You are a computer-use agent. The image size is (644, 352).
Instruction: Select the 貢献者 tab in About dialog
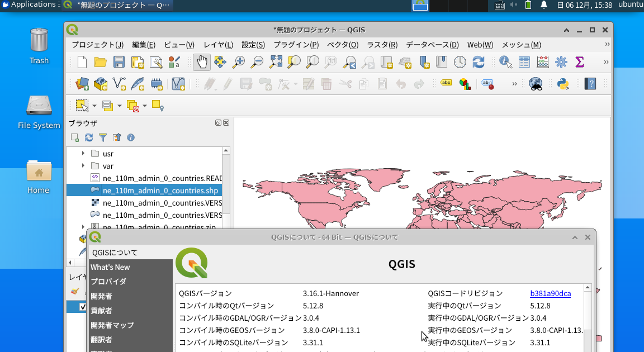[x=131, y=311]
